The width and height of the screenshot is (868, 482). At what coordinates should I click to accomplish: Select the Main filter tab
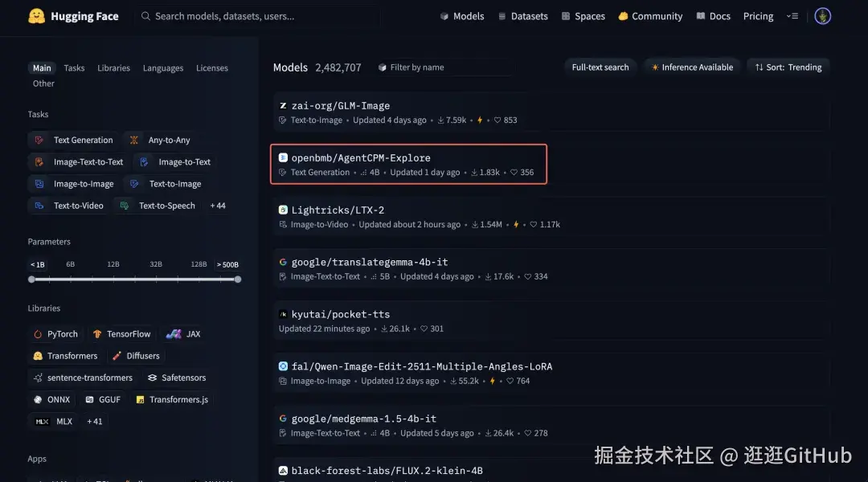tap(42, 67)
